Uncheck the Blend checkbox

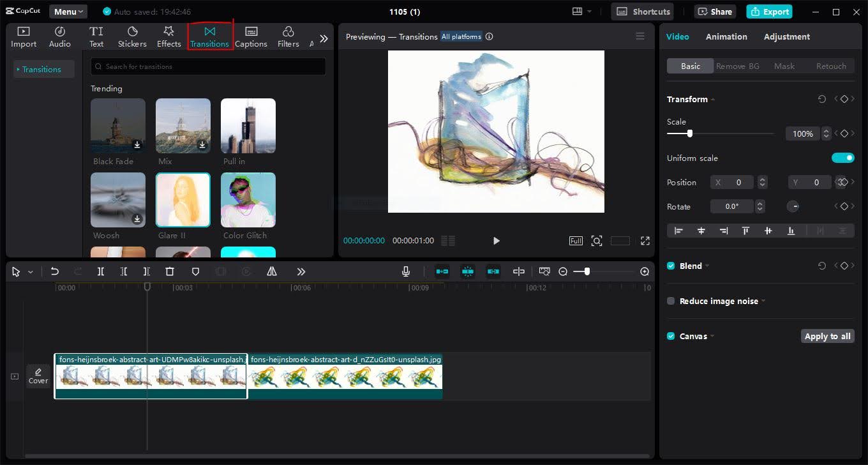click(671, 266)
